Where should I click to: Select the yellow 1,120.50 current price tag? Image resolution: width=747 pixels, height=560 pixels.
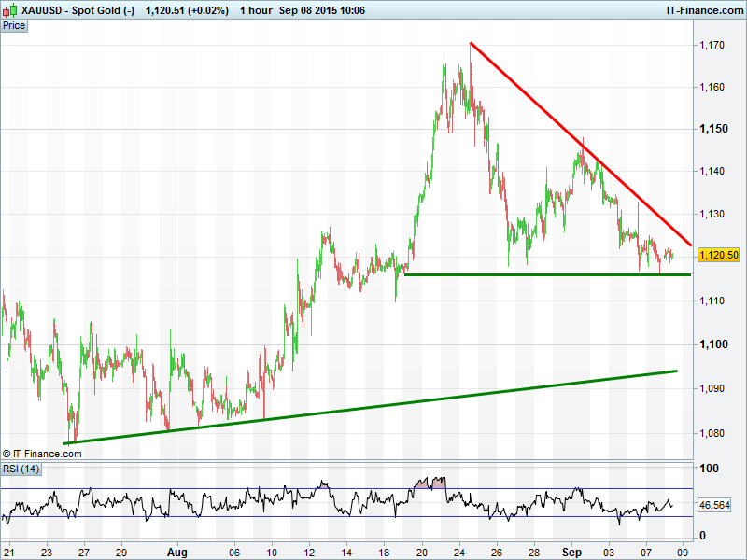click(718, 255)
